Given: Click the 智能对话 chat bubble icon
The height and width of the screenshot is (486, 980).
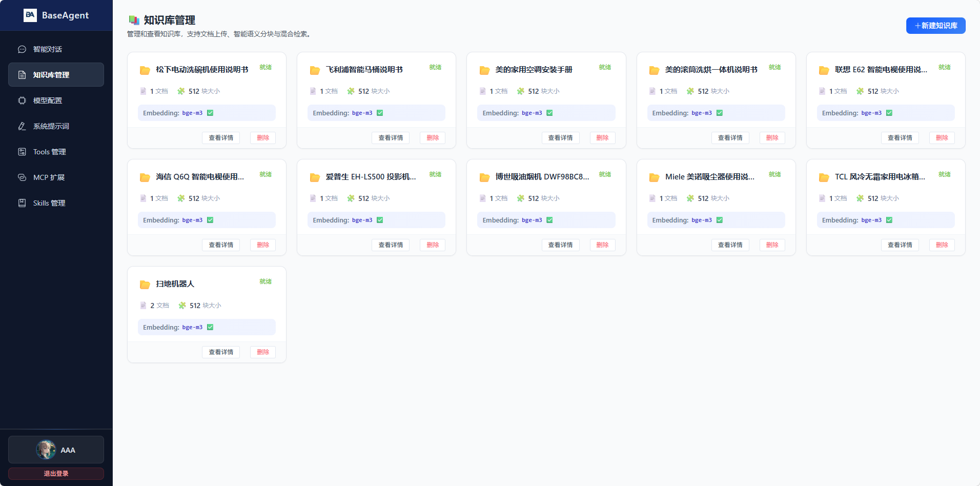Looking at the screenshot, I should (22, 49).
